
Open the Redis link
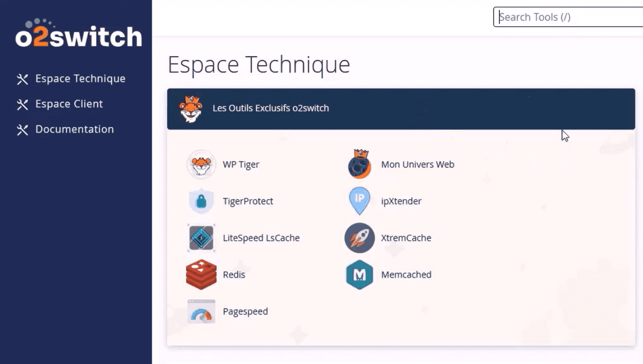234,274
